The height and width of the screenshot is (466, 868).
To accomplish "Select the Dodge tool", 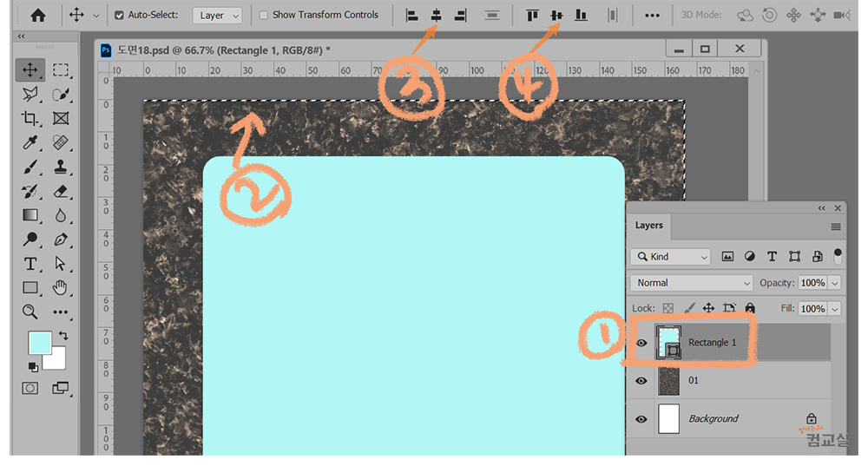I will point(30,240).
